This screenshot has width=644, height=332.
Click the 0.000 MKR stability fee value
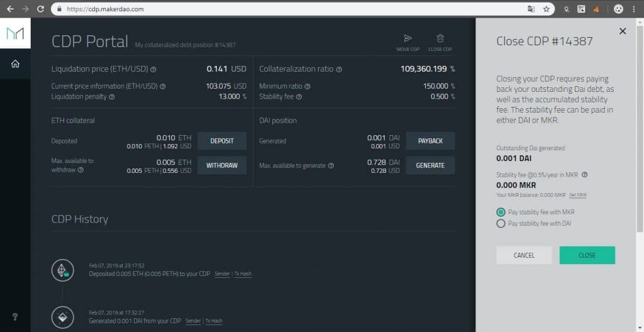point(516,185)
